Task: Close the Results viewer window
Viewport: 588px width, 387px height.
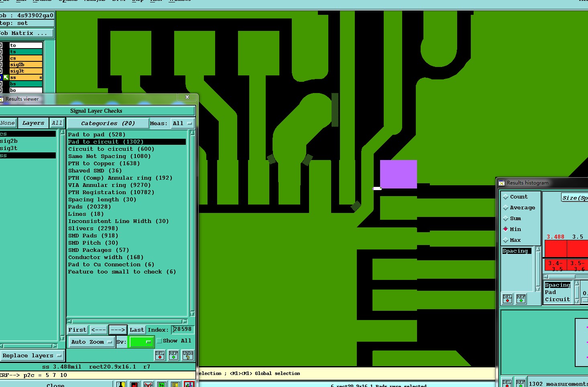Action: click(x=187, y=97)
